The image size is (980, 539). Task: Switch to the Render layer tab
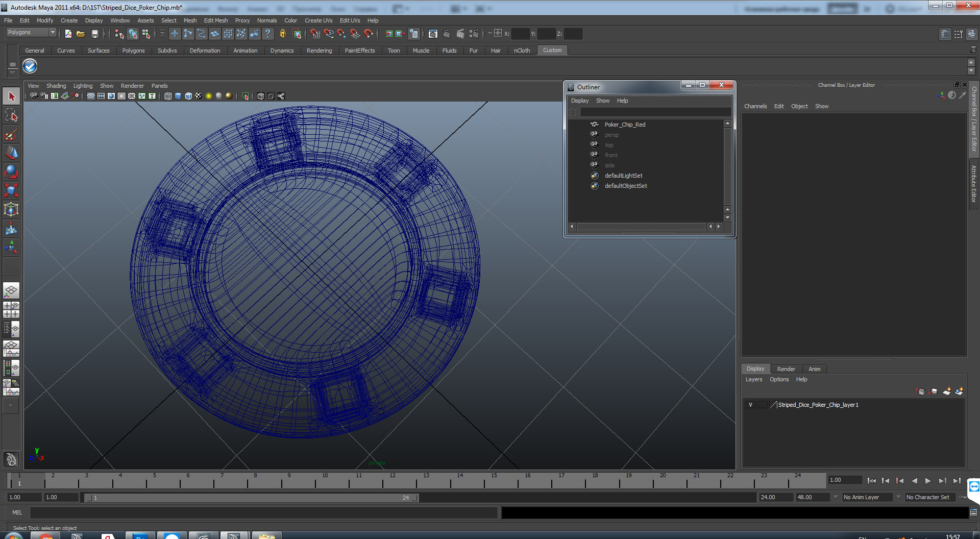point(786,369)
